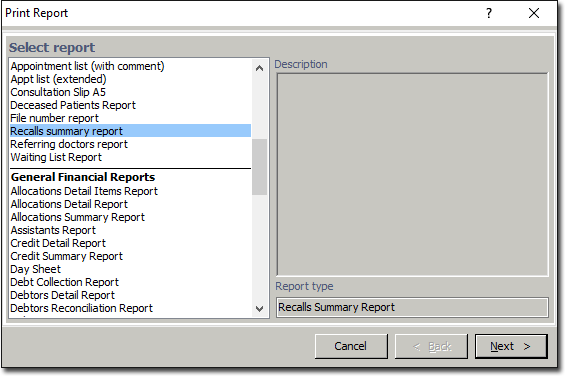The width and height of the screenshot is (565, 376).
Task: Click the report list scroll up arrow
Action: (259, 68)
